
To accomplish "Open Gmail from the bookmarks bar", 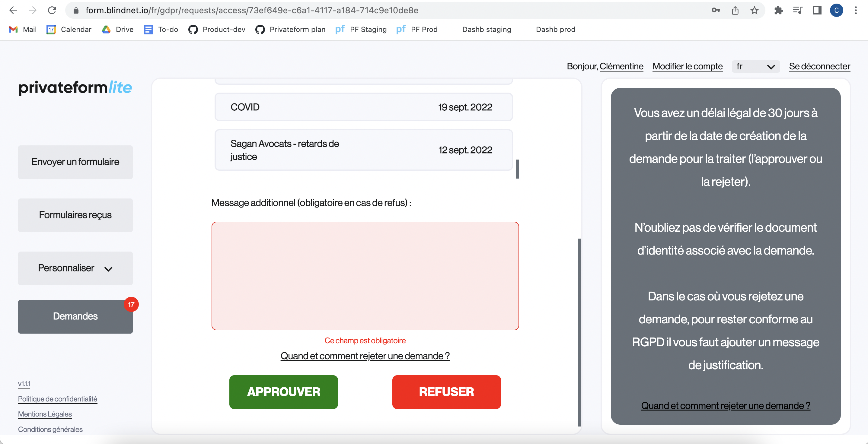I will tap(22, 30).
